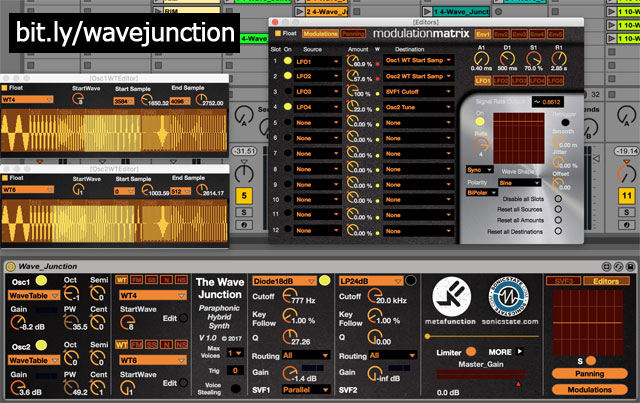640x403 pixels.
Task: Click the A1 envelope attack knob
Action: (480, 56)
